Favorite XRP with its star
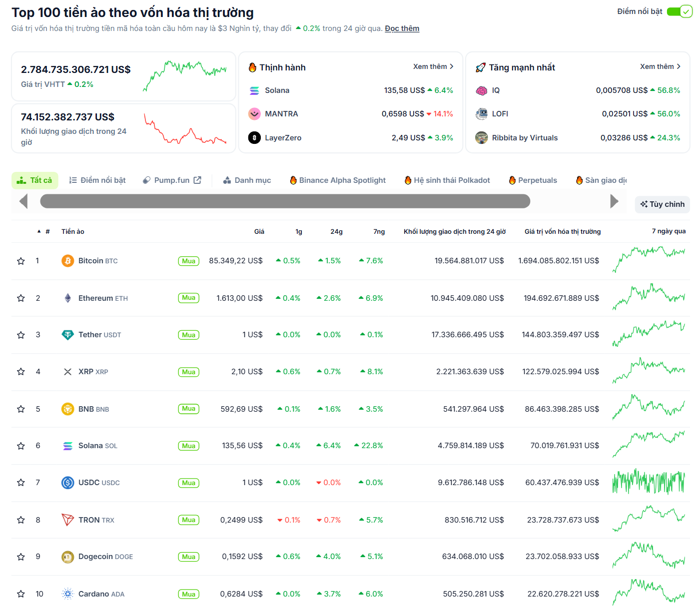The image size is (700, 612). point(21,372)
